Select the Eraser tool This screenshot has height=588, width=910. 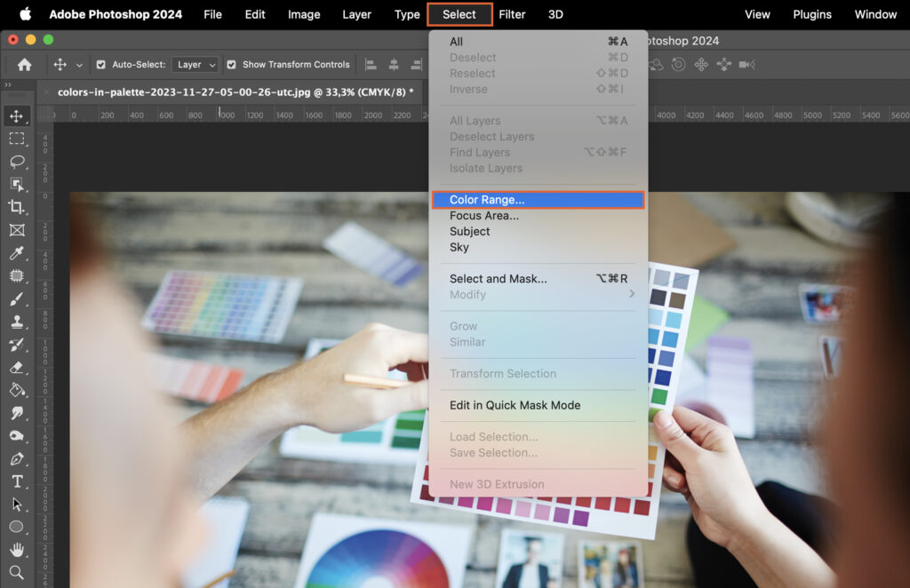18,368
